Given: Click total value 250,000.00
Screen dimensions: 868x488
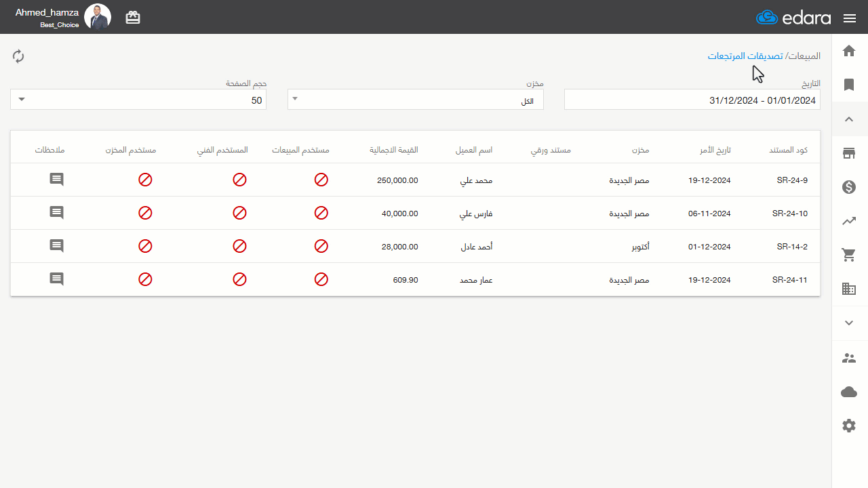Looking at the screenshot, I should pos(397,180).
